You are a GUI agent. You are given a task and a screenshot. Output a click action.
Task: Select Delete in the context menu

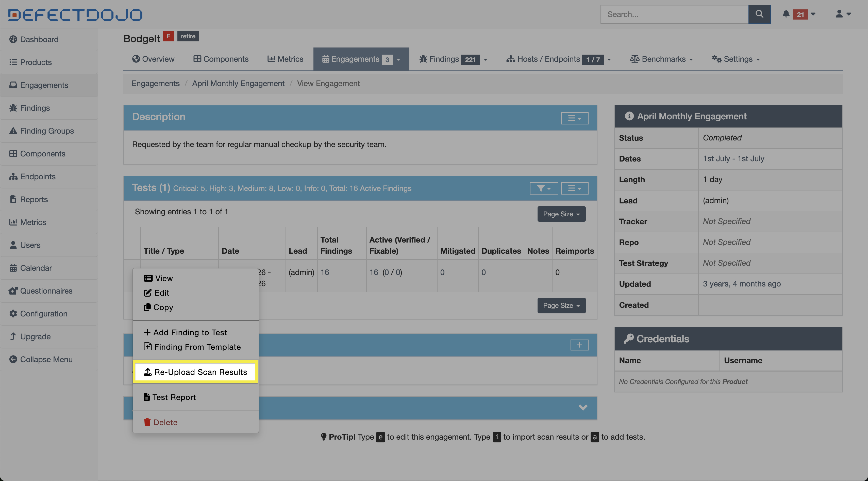(165, 422)
